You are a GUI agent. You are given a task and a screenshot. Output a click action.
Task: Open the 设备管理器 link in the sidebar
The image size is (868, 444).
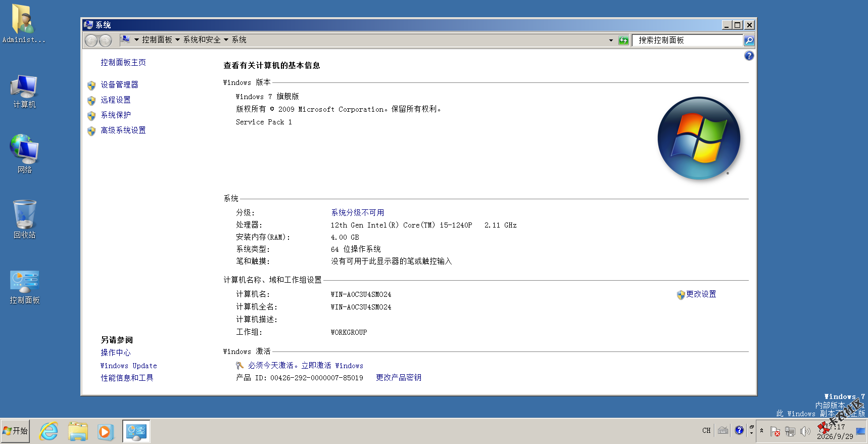(119, 85)
